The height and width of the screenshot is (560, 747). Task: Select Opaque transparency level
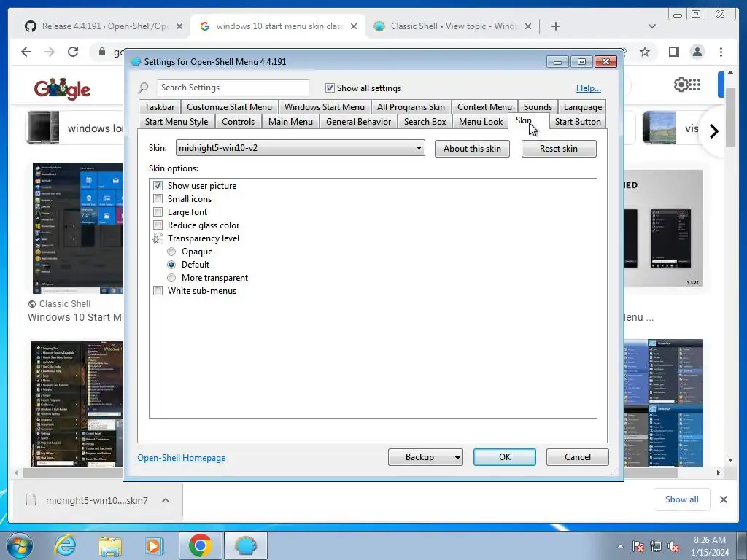click(171, 252)
